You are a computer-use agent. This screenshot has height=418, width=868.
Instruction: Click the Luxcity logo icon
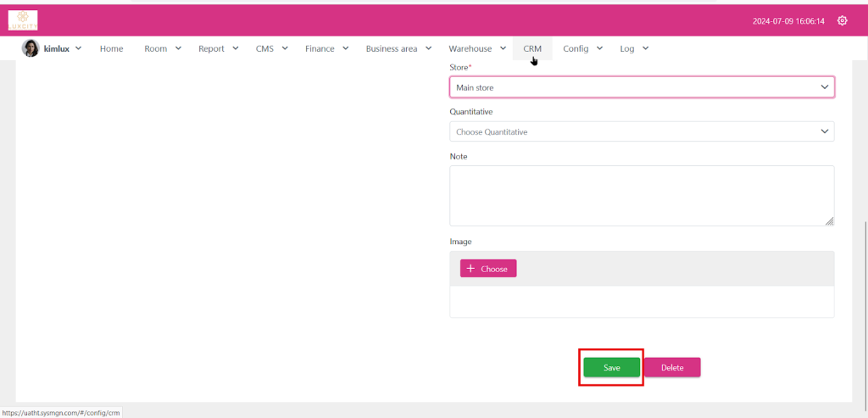[23, 20]
